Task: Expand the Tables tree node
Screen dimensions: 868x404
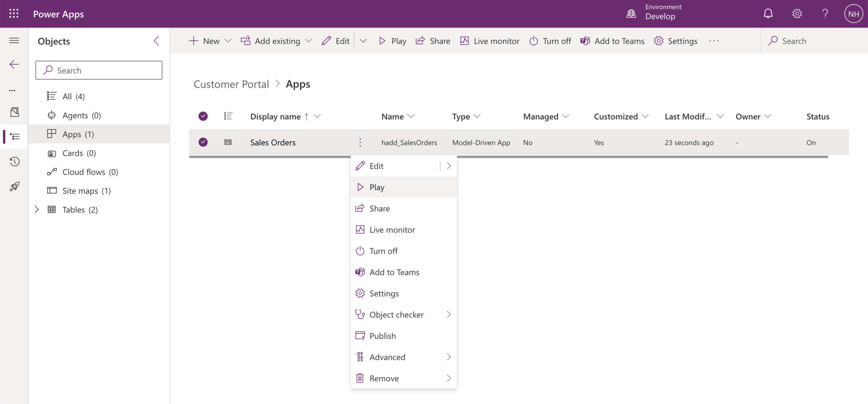Action: pyautogui.click(x=37, y=210)
